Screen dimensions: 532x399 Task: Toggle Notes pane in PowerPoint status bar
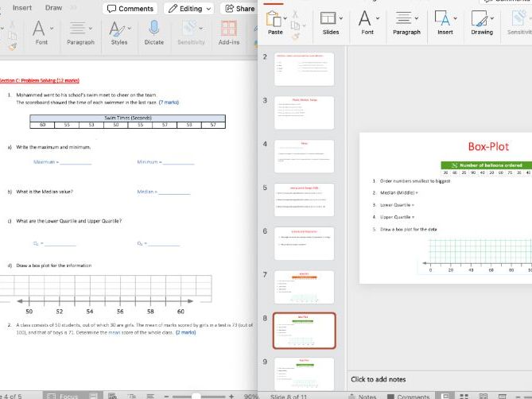click(363, 397)
